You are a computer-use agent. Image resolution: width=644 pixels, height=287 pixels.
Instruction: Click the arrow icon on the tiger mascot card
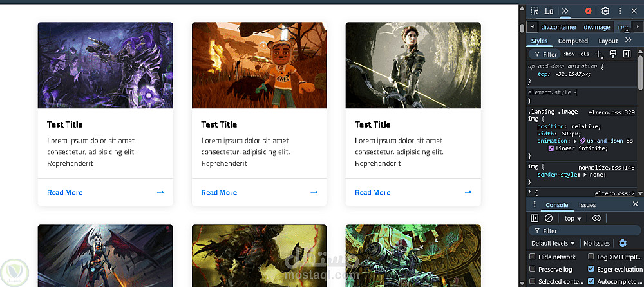click(x=314, y=192)
